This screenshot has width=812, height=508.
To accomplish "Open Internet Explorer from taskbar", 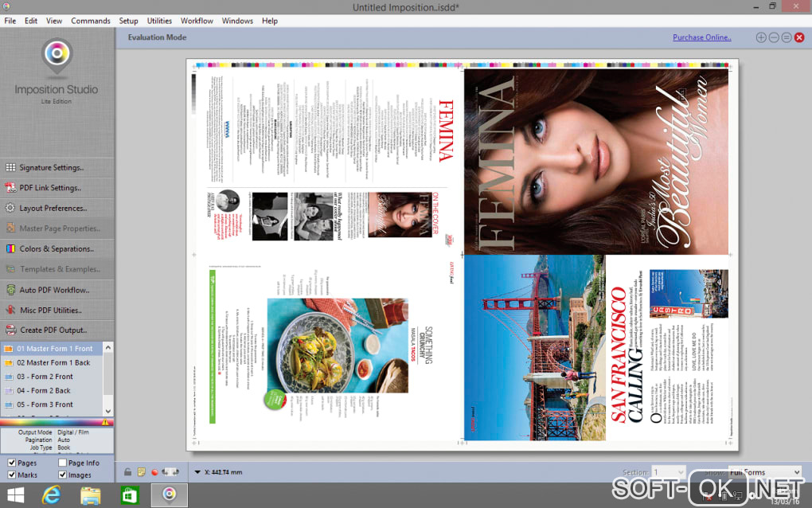I will tap(51, 495).
